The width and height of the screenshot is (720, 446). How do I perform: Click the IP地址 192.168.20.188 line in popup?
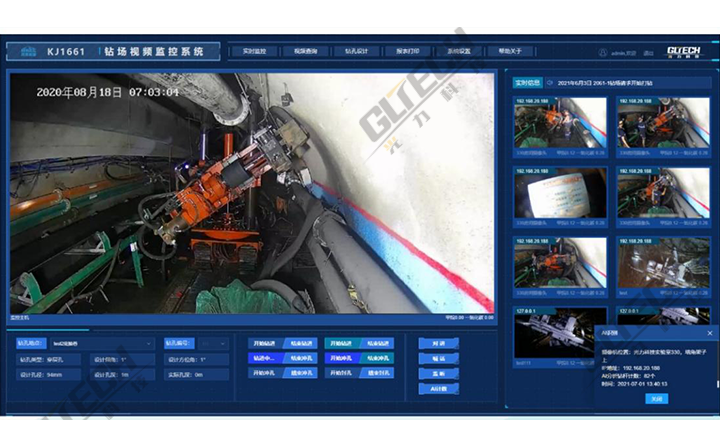(x=631, y=368)
